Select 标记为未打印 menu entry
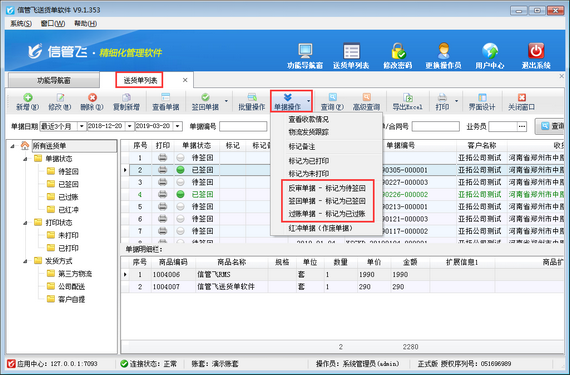This screenshot has height=375, width=570. [x=309, y=174]
